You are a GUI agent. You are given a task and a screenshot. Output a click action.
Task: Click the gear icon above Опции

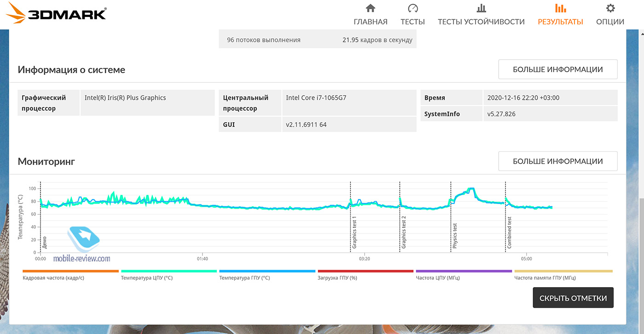(x=610, y=8)
